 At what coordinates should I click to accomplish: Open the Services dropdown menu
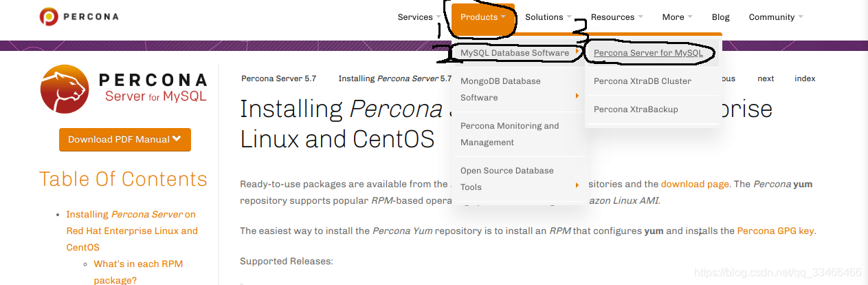419,17
